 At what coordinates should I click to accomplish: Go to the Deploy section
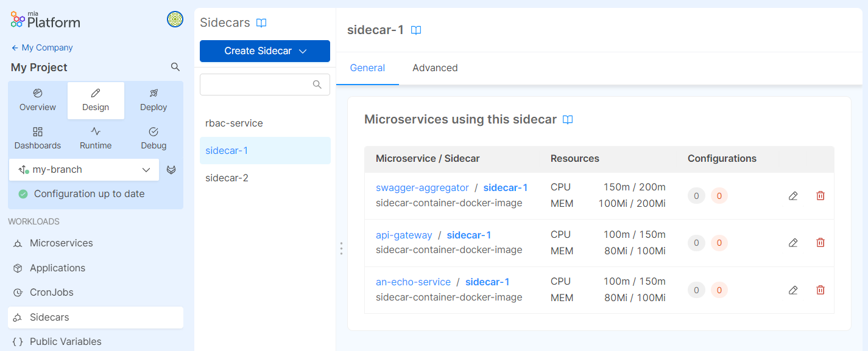pyautogui.click(x=153, y=100)
